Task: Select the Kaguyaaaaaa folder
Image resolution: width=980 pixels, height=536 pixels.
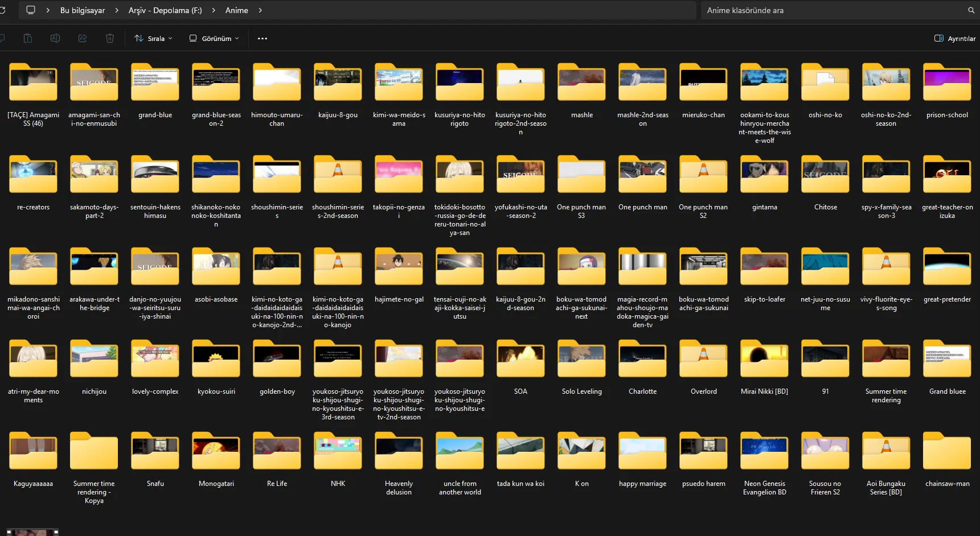Action: [33, 460]
